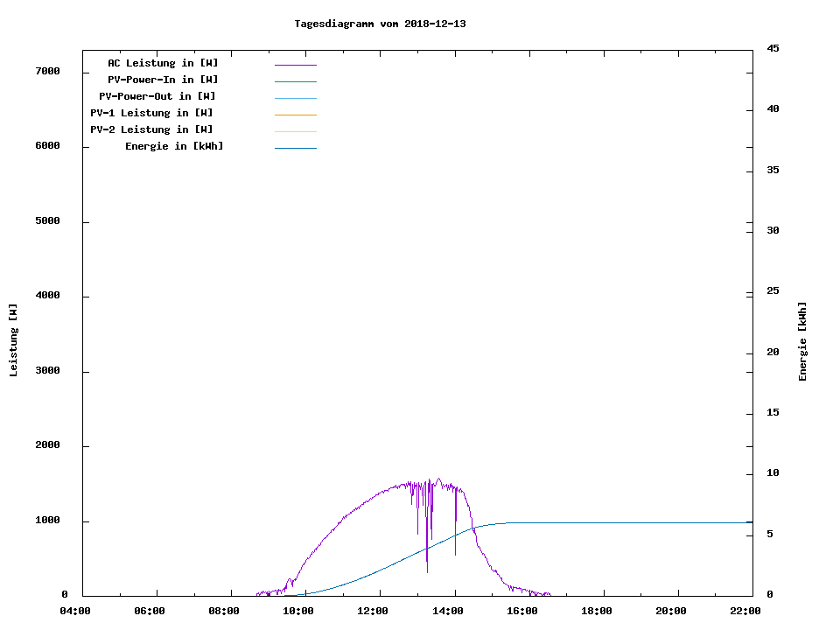Click the PV-Power-In in [W] legend entry

pos(163,80)
